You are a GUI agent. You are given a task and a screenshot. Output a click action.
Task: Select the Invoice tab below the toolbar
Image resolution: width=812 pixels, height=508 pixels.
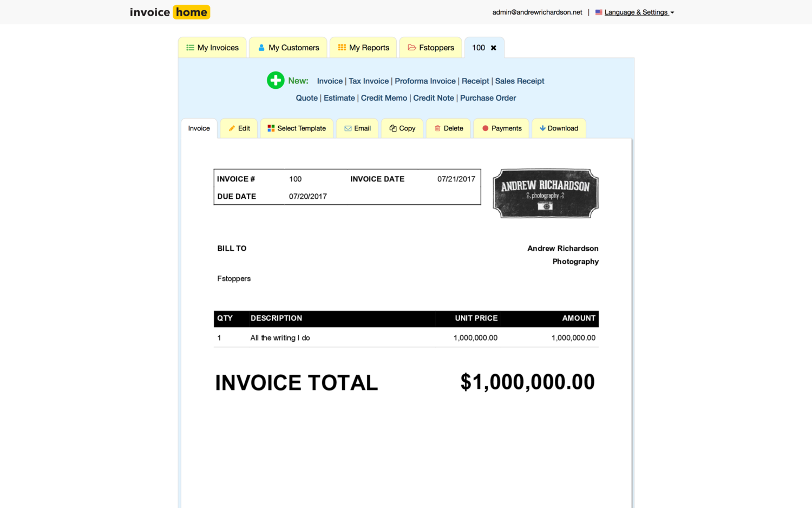coord(199,128)
